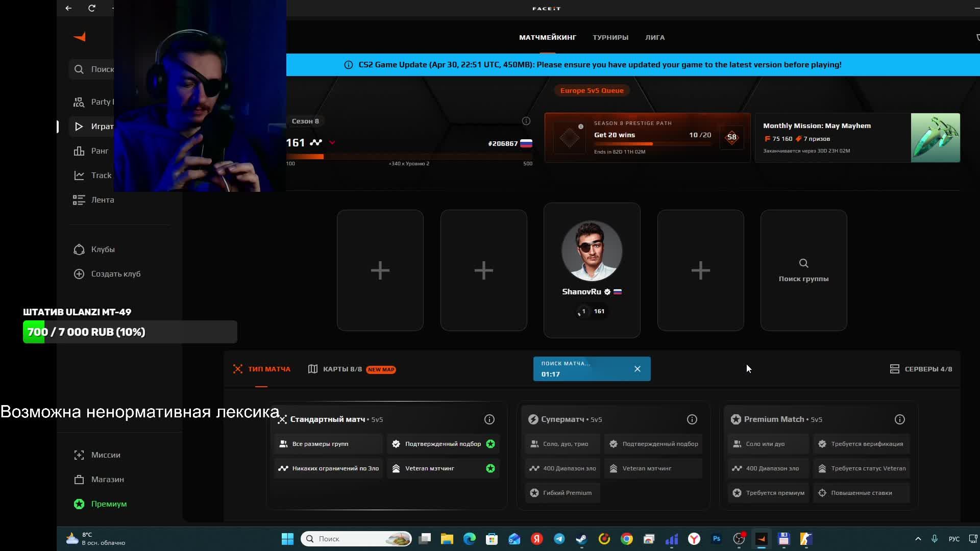
Task: Click the weather widget on taskbar
Action: tap(96, 539)
